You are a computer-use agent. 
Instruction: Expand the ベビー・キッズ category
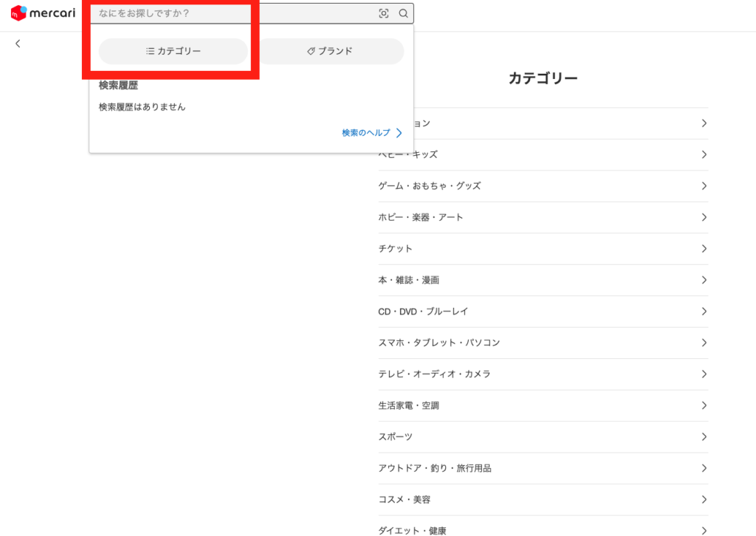[543, 154]
